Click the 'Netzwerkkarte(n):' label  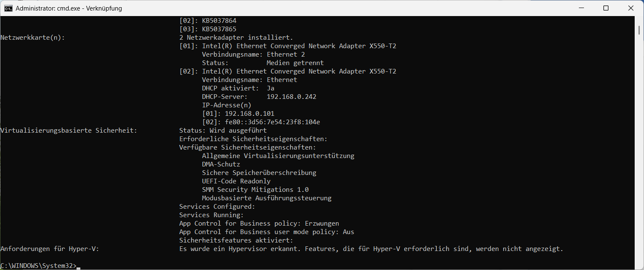click(33, 38)
